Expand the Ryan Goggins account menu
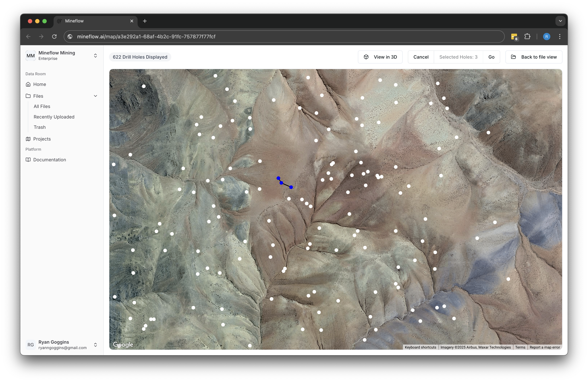The image size is (588, 382). pos(95,345)
